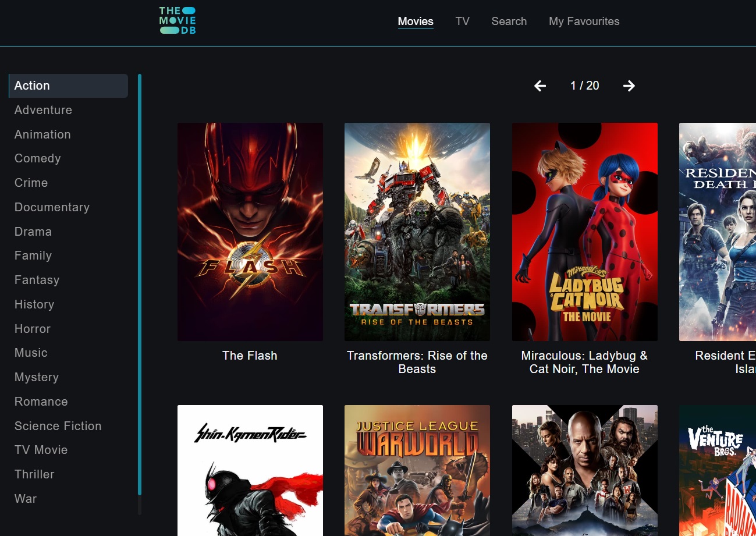Open My Favourites
The height and width of the screenshot is (536, 756).
pyautogui.click(x=584, y=22)
